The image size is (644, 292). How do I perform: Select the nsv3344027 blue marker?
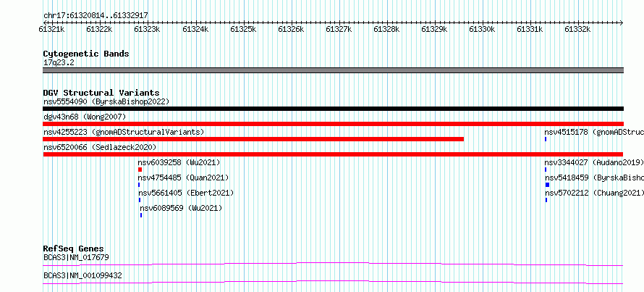pyautogui.click(x=546, y=170)
